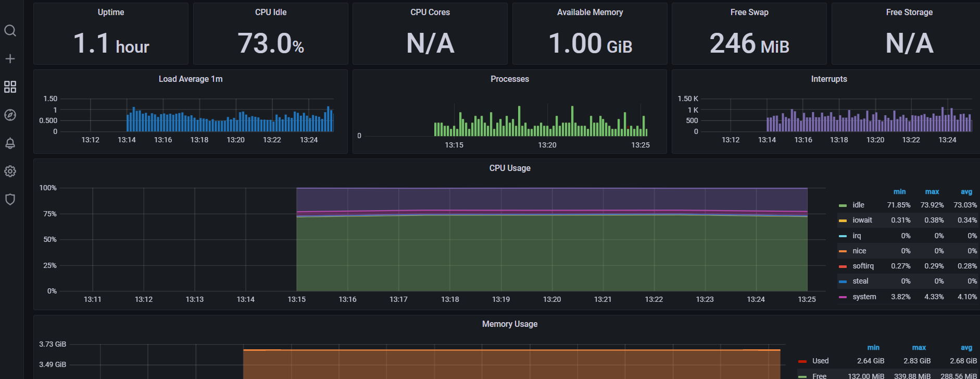980x379 pixels.
Task: Click the green idle area in CPU Usage graph
Action: point(552,253)
